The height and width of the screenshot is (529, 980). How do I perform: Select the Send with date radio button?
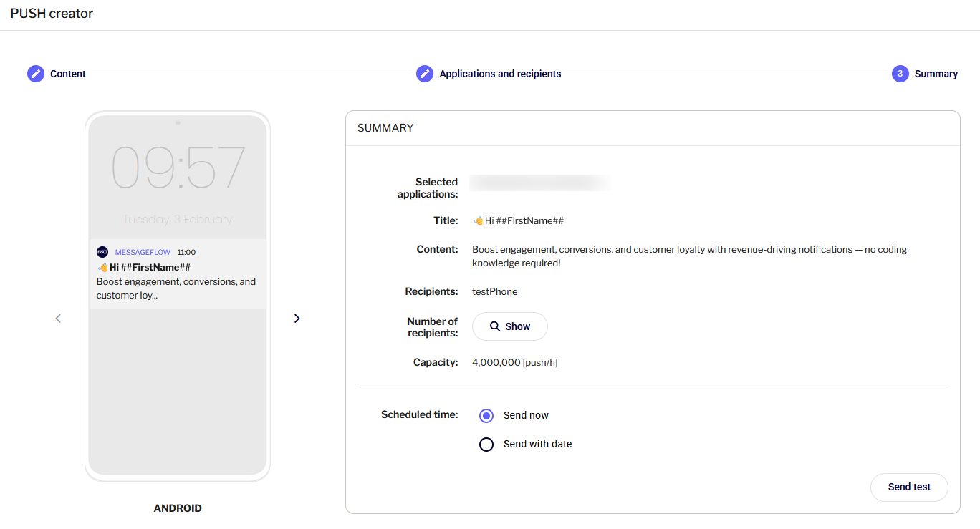click(x=486, y=445)
